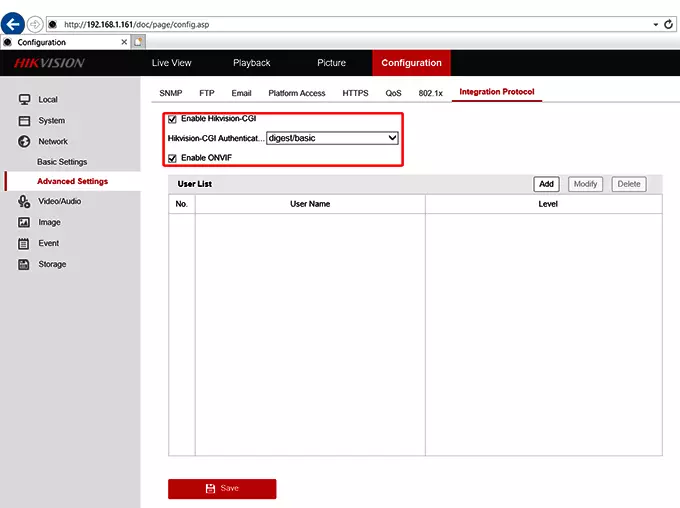680x508 pixels.
Task: Click Modify in User List
Action: [x=585, y=184]
